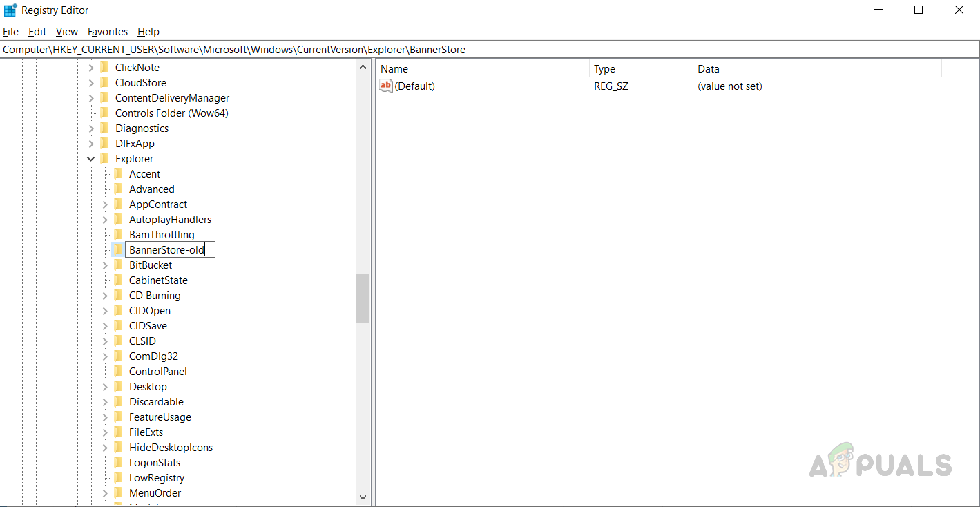Expand the AutoplayHandlers key
Viewport: 980px width, 507px height.
[105, 220]
